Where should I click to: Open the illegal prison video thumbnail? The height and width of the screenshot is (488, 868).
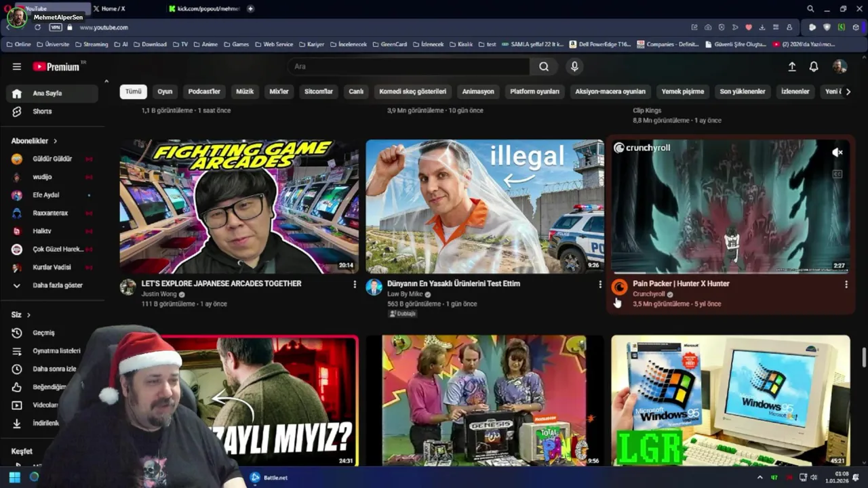(485, 206)
